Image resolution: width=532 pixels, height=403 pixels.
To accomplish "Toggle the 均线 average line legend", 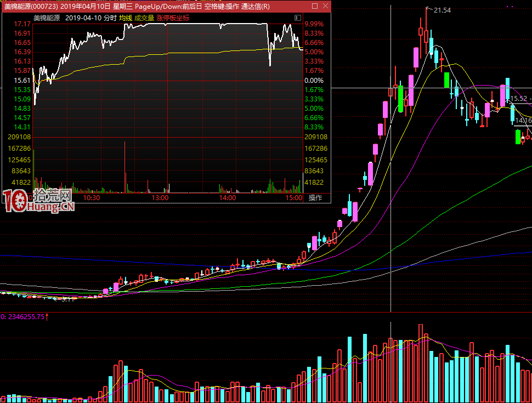I will point(126,18).
